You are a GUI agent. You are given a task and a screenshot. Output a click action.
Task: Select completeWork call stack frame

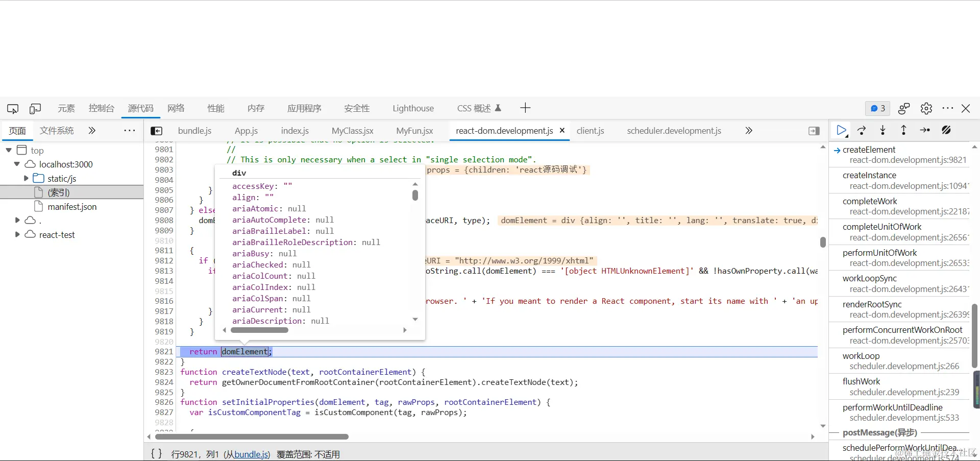[x=899, y=206]
